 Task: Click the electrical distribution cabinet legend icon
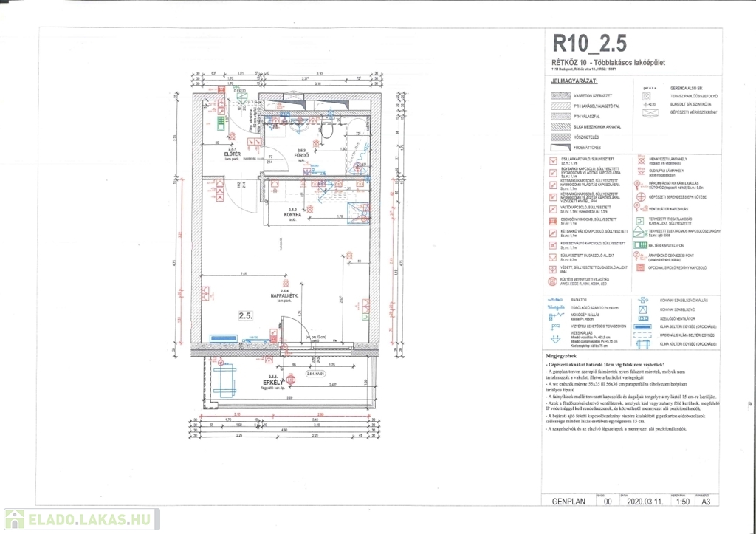[639, 233]
